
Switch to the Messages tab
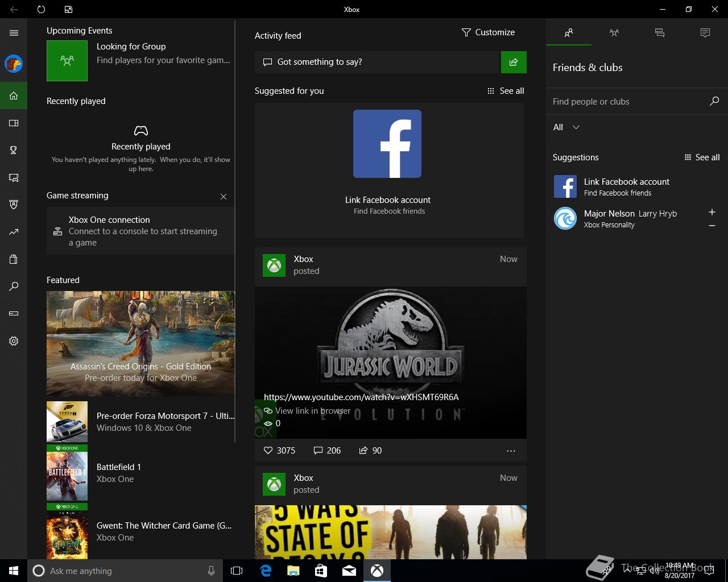tap(660, 33)
